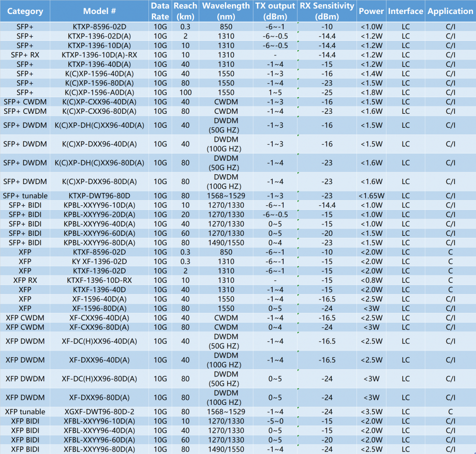Click the Reach (km) column header
The height and width of the screenshot is (454, 476).
pyautogui.click(x=185, y=11)
